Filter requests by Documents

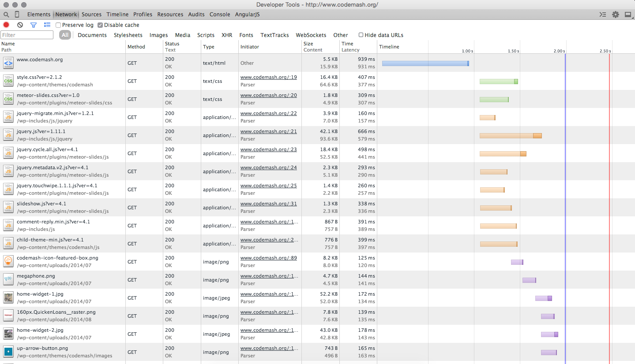(x=92, y=35)
